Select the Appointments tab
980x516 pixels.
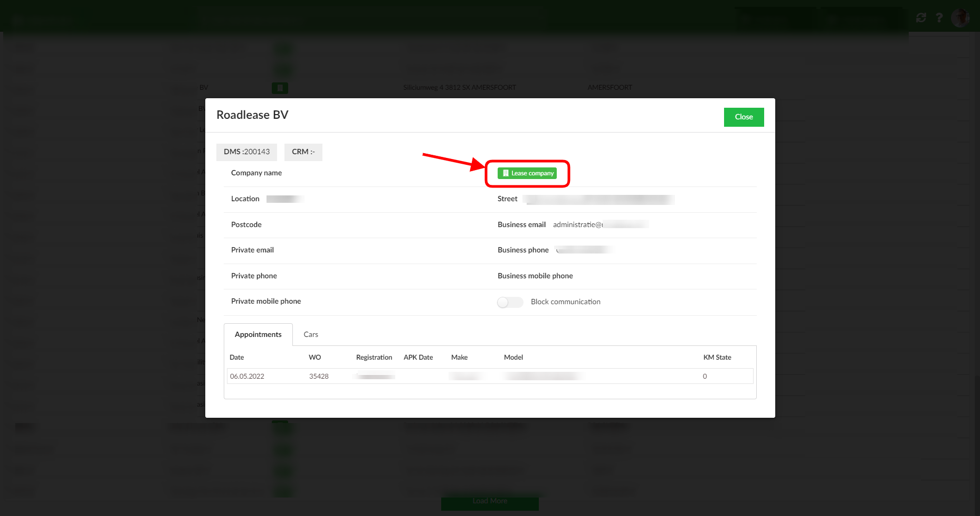tap(258, 334)
